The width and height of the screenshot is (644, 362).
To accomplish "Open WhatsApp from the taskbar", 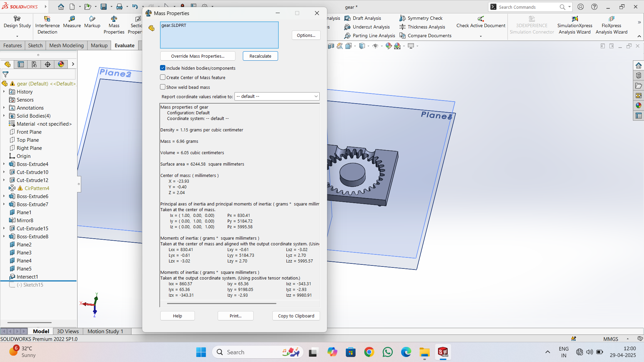I will tap(387, 352).
